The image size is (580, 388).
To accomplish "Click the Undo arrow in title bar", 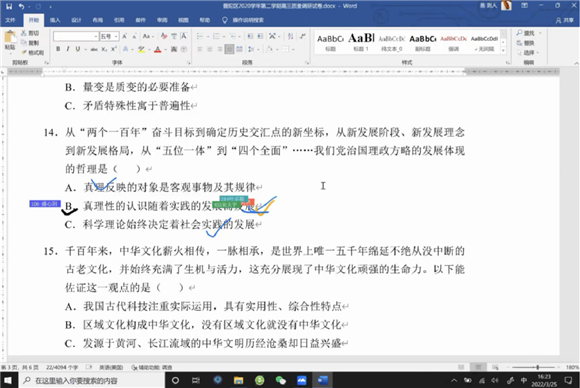I will pos(21,6).
